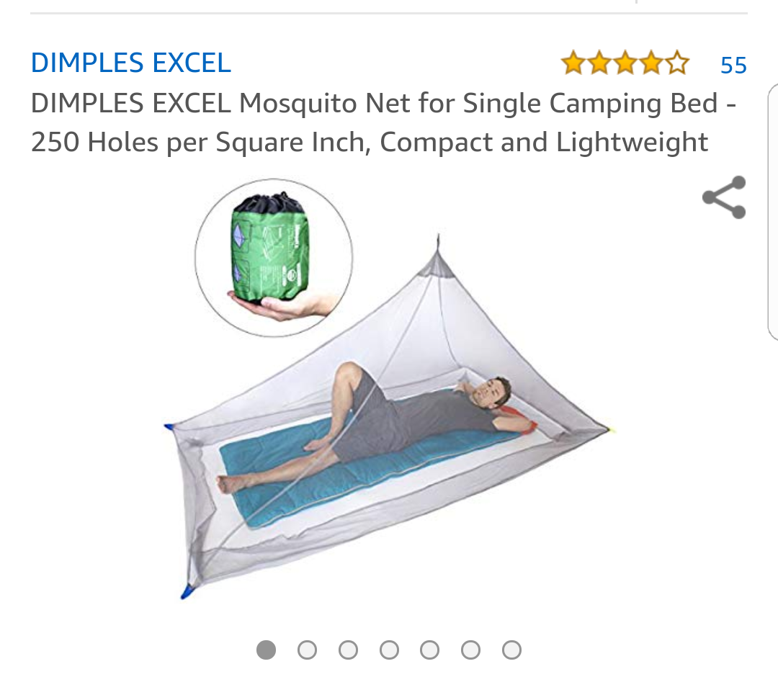Select the second image carousel dot
The width and height of the screenshot is (778, 700).
(307, 650)
